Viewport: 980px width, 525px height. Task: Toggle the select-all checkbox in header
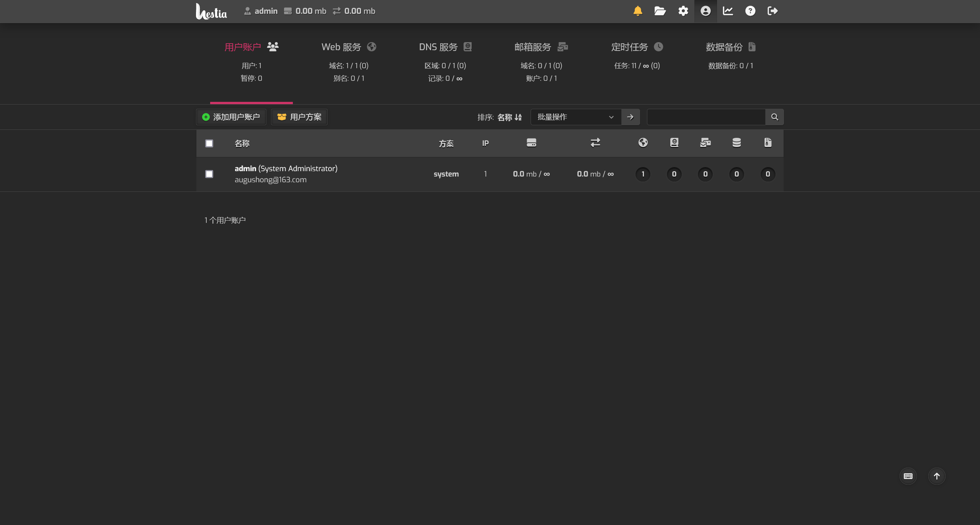click(209, 143)
